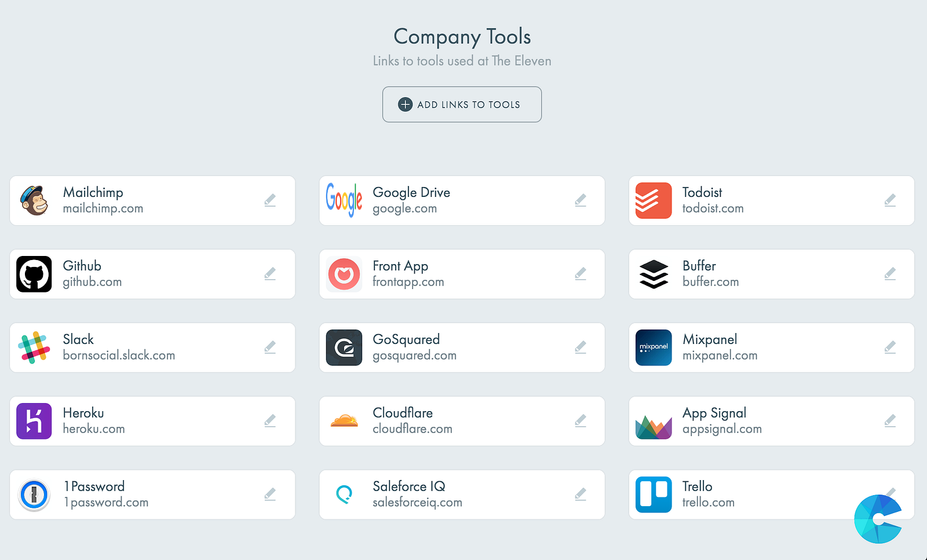927x560 pixels.
Task: Click the Buffer stacked layers icon
Action: [654, 274]
